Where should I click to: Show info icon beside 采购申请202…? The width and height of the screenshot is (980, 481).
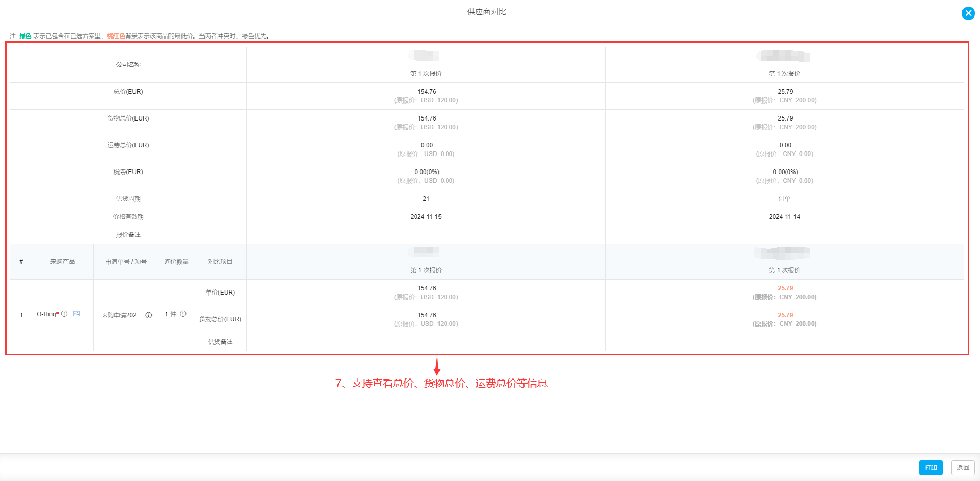(149, 315)
